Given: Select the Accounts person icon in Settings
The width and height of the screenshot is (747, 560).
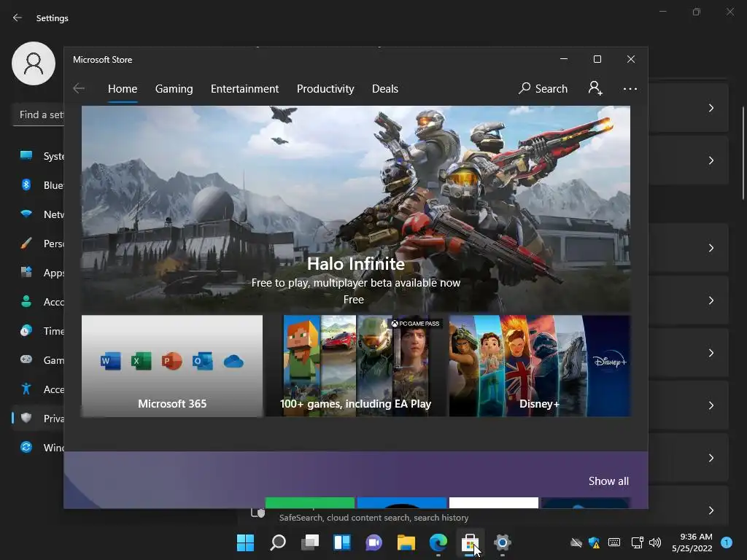Looking at the screenshot, I should click(x=26, y=301).
